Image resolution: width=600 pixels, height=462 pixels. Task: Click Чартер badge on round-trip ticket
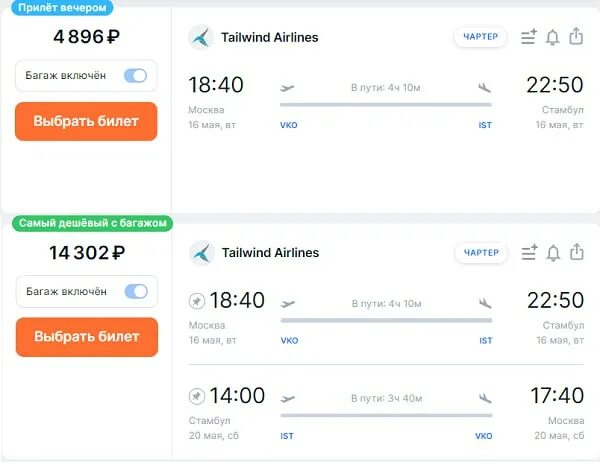point(481,253)
